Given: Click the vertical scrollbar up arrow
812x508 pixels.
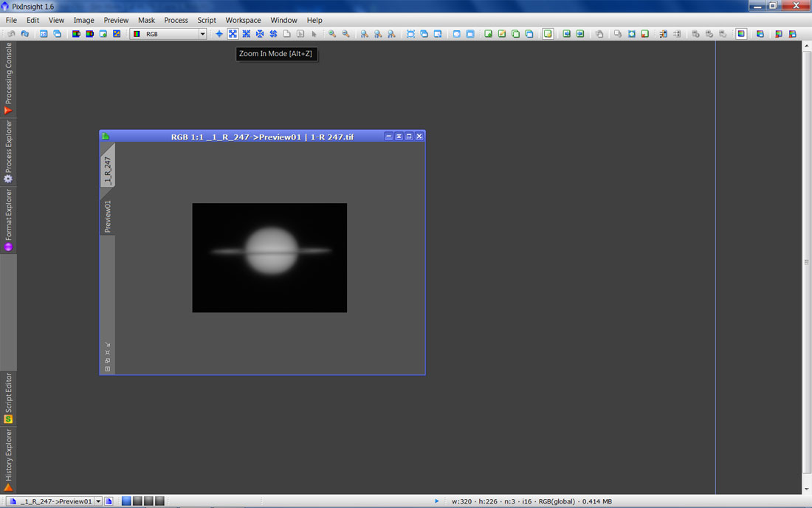Looking at the screenshot, I should (x=806, y=46).
